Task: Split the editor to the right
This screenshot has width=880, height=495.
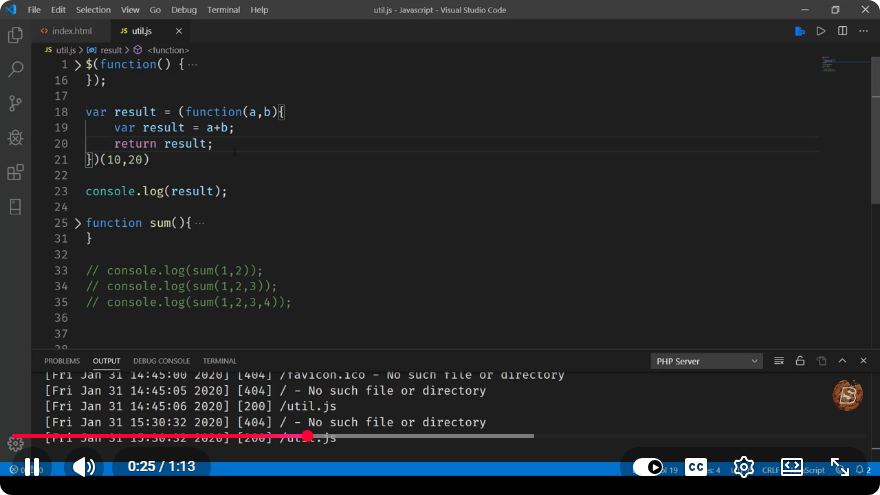Action: click(x=842, y=31)
